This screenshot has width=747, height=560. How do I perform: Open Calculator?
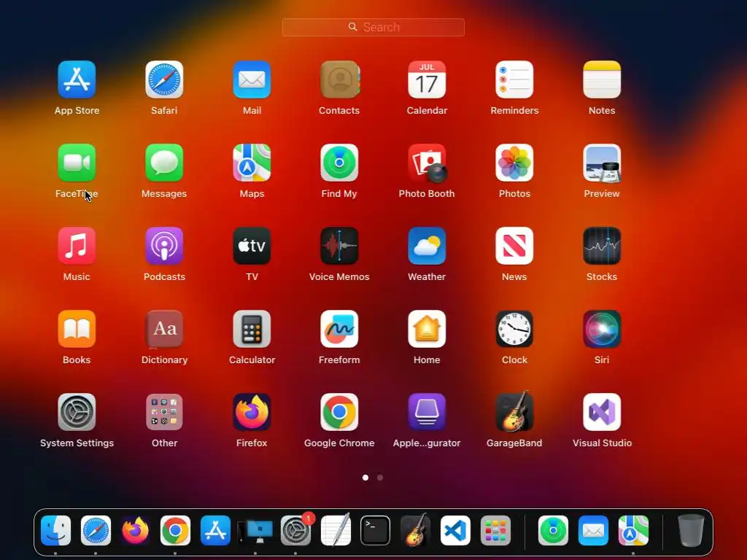coord(252,329)
